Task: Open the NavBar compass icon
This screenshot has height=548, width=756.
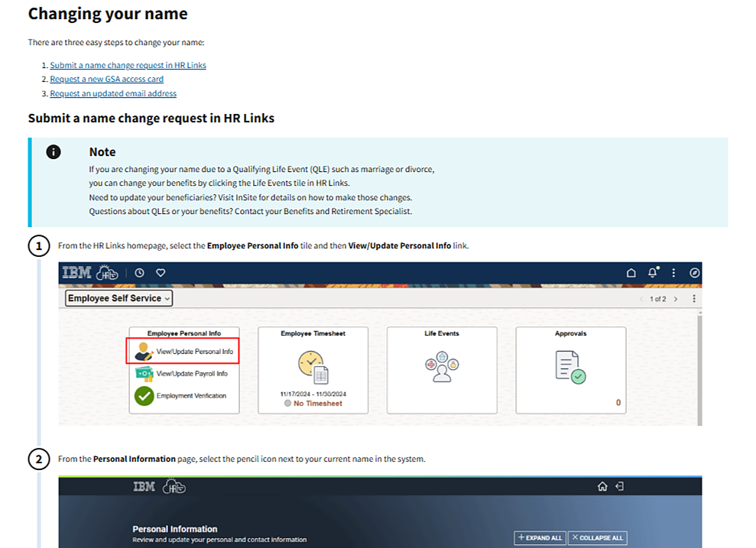Action: coord(694,273)
